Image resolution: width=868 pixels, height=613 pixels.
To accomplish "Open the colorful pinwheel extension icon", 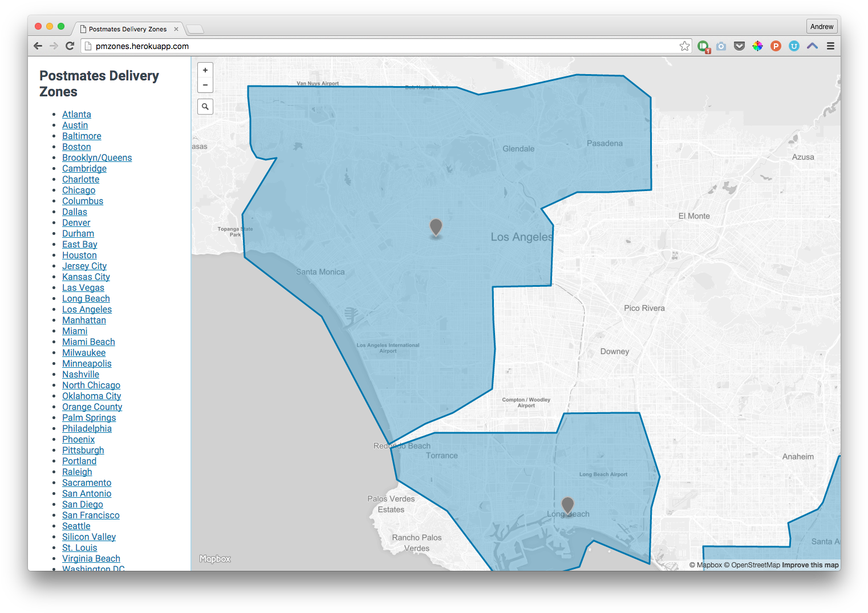I will 757,46.
